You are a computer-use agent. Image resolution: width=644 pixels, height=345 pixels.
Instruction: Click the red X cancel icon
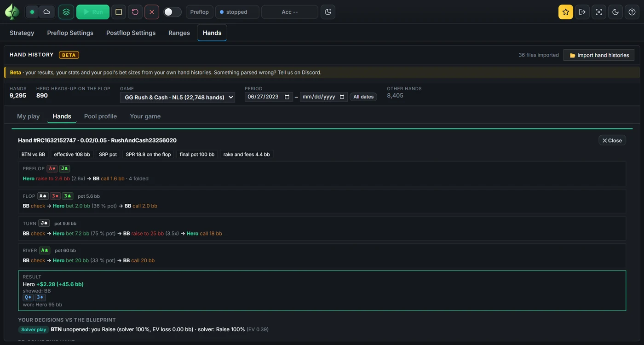(x=152, y=12)
